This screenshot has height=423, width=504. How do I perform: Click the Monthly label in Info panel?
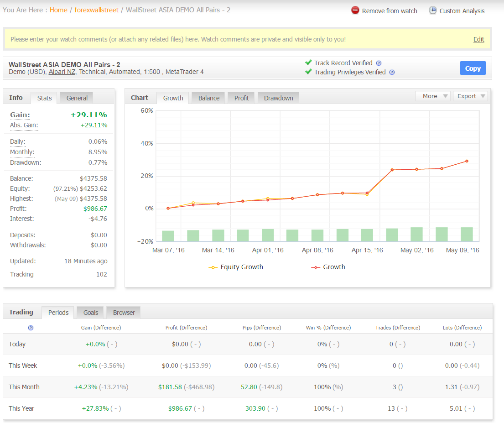22,152
